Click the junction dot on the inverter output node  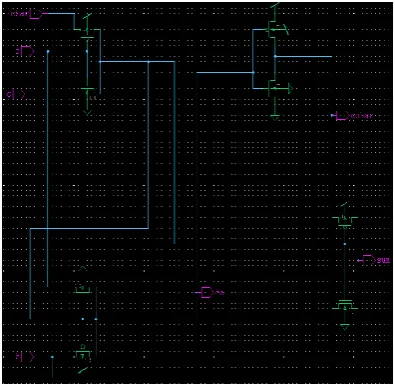pos(275,56)
